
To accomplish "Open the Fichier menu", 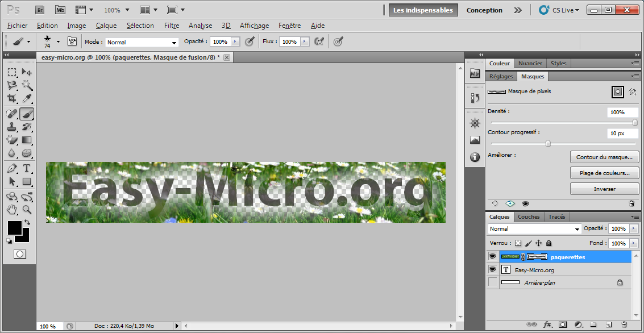I will point(17,26).
